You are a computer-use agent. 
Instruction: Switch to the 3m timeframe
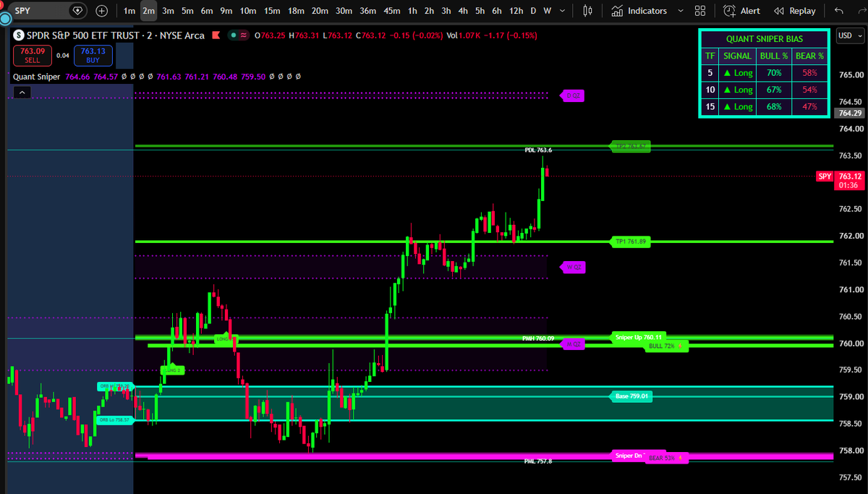click(x=168, y=11)
